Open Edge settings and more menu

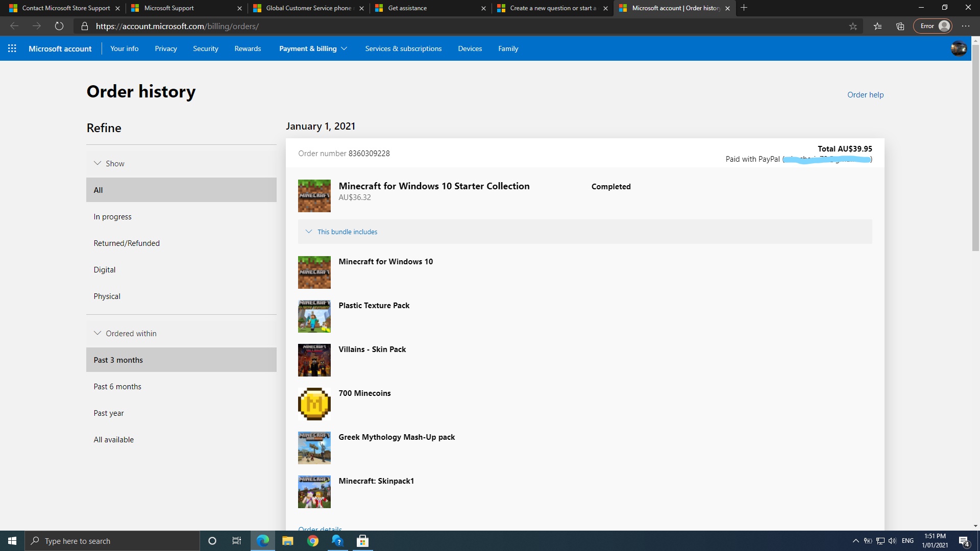click(x=966, y=26)
